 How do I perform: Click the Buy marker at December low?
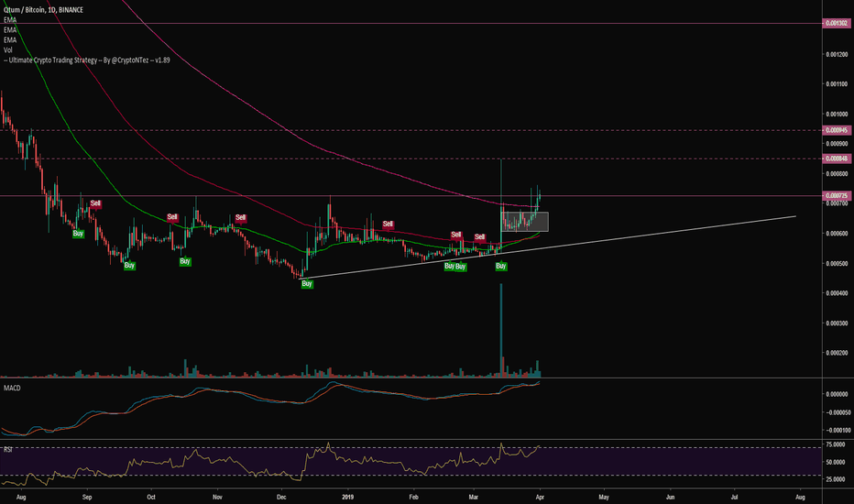coord(307,284)
